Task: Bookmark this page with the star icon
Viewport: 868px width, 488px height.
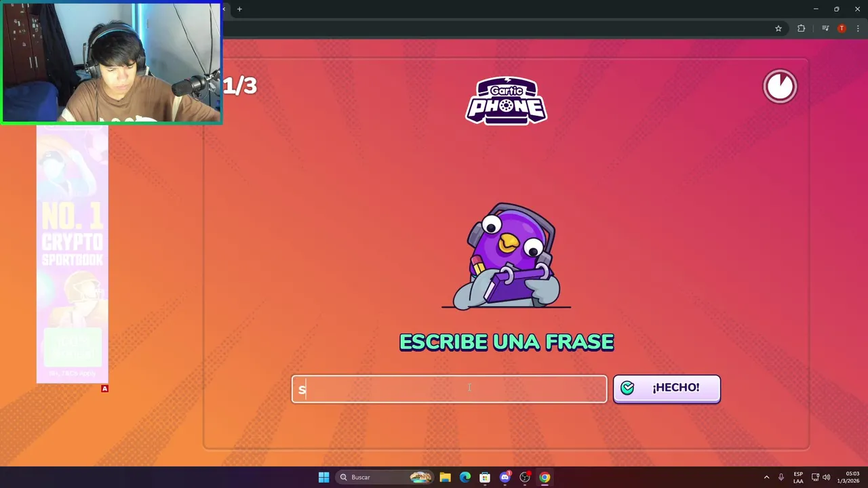Action: pos(778,28)
